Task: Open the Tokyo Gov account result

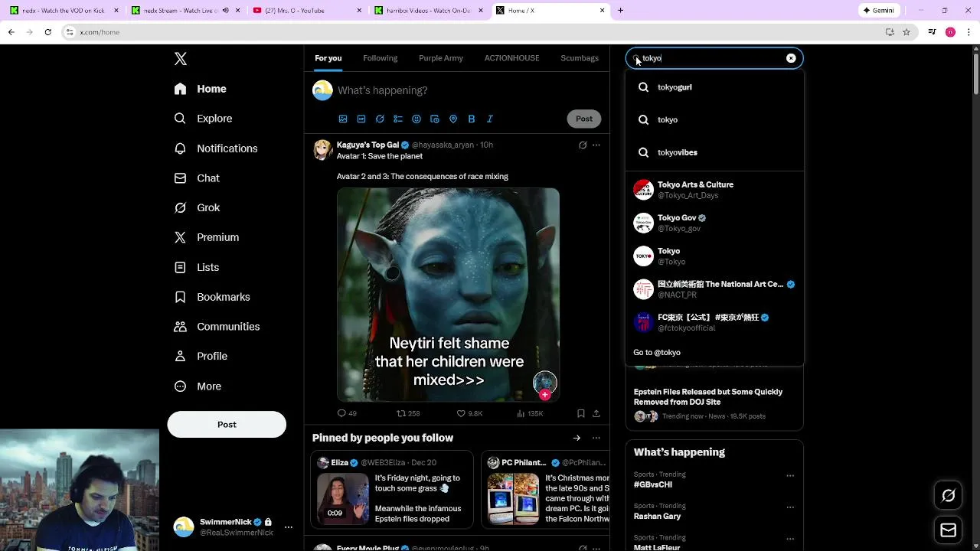Action: (714, 223)
